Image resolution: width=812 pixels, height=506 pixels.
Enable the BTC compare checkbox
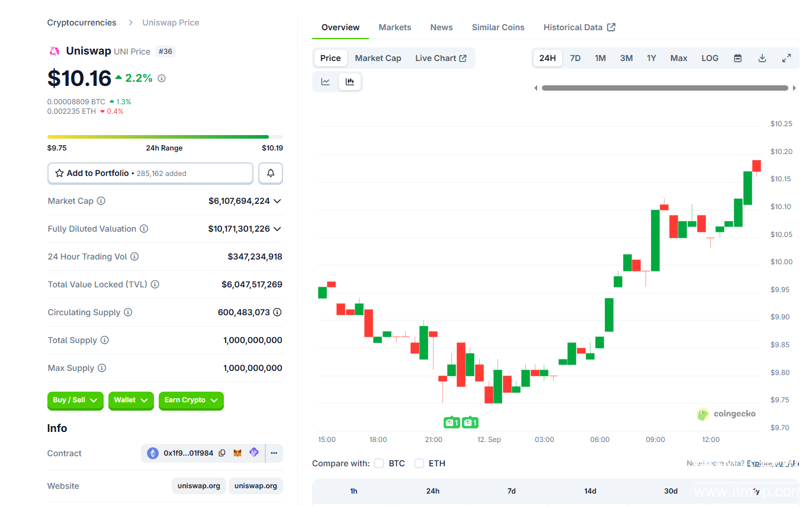click(x=379, y=463)
